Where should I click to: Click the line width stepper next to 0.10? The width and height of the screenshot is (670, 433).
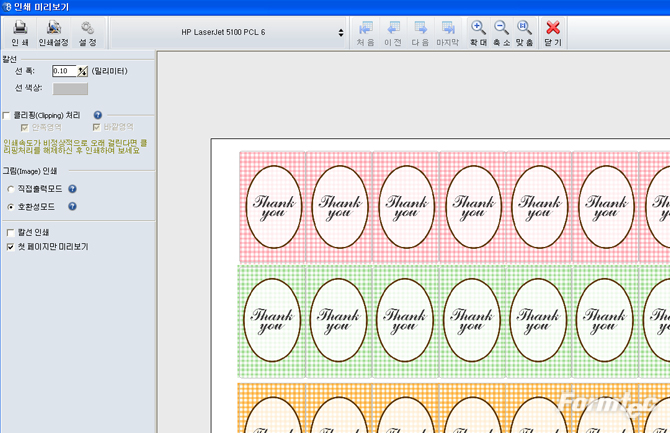82,71
